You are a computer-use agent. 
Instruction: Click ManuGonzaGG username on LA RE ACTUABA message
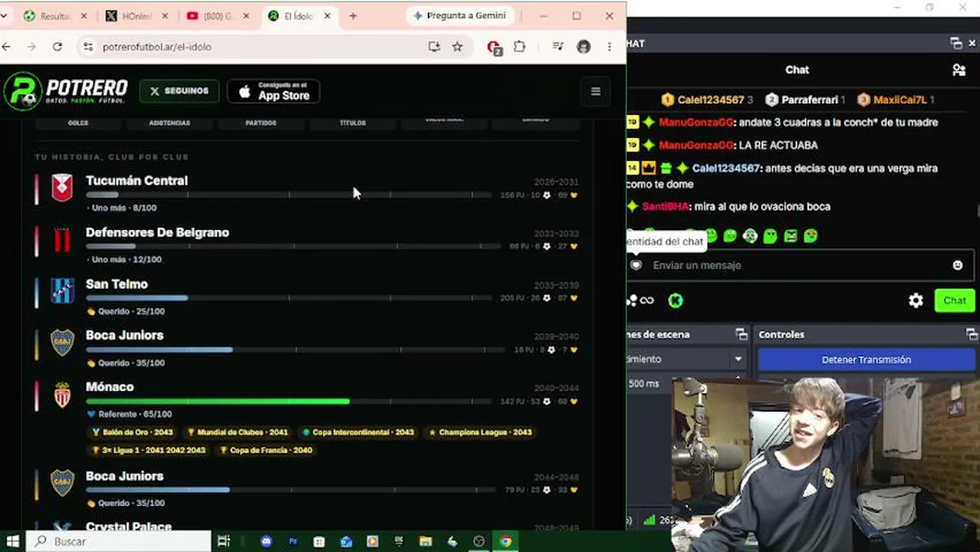tap(696, 145)
